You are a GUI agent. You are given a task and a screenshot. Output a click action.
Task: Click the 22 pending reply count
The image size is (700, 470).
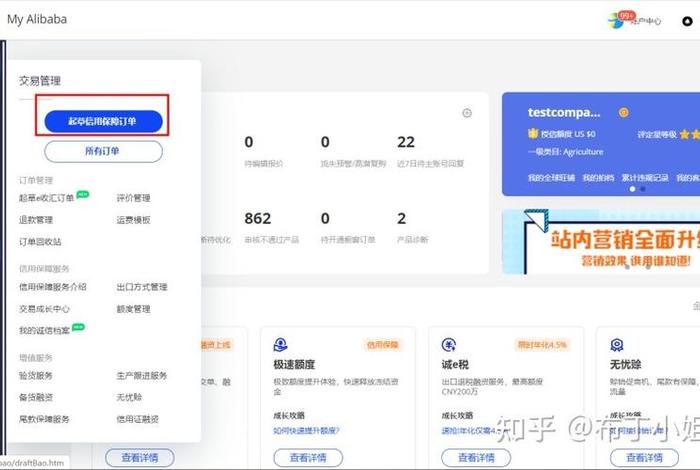click(x=406, y=142)
